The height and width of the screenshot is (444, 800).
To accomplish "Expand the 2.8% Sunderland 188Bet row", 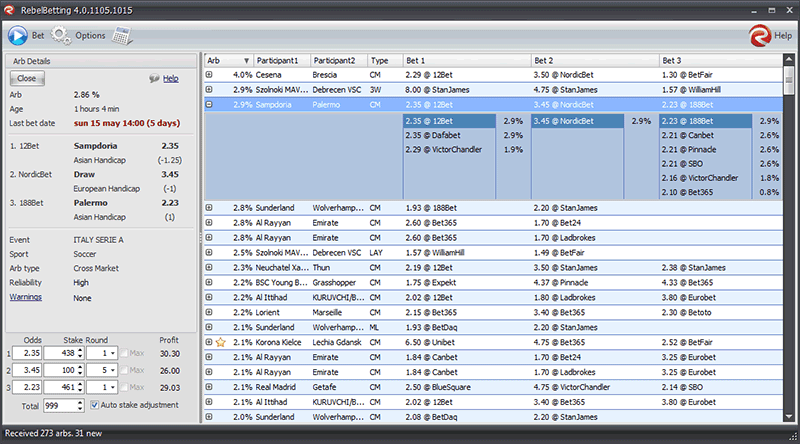I will point(209,208).
